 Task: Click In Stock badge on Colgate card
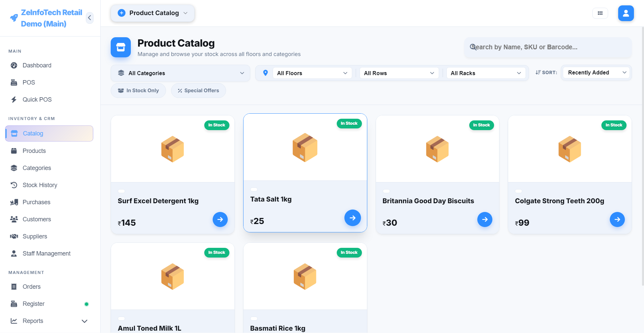click(x=614, y=125)
